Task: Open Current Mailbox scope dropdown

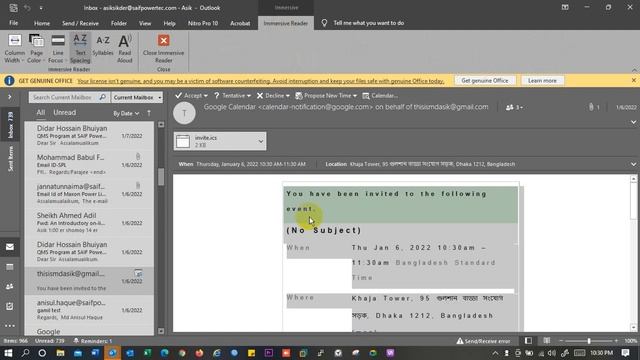Action: [137, 97]
